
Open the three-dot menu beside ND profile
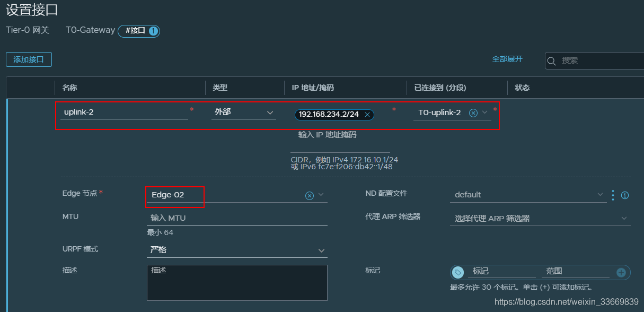point(613,195)
